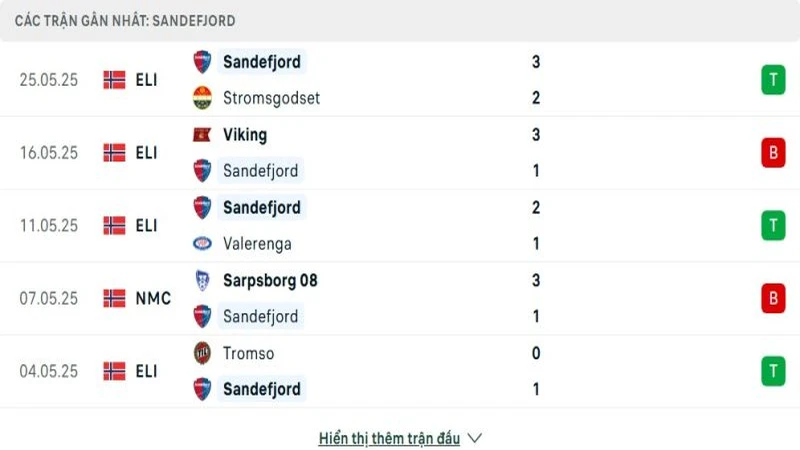Open the Stromsgodset team name link

point(271,98)
